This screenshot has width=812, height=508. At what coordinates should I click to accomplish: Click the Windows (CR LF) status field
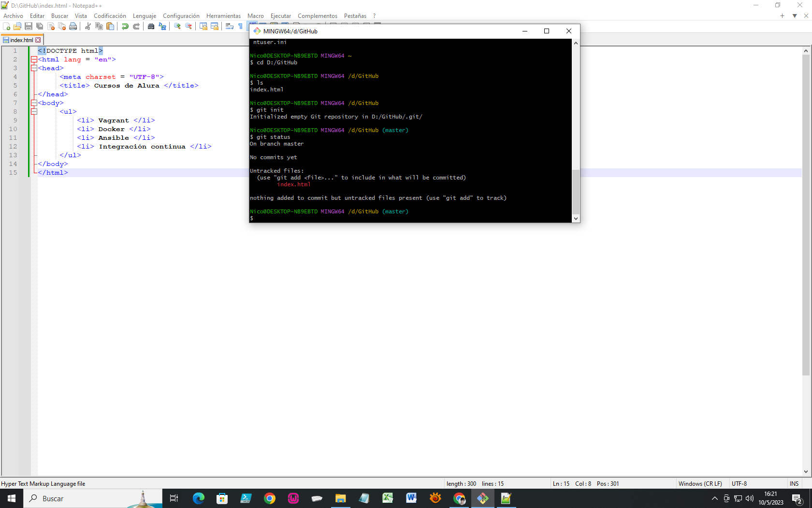coord(700,484)
